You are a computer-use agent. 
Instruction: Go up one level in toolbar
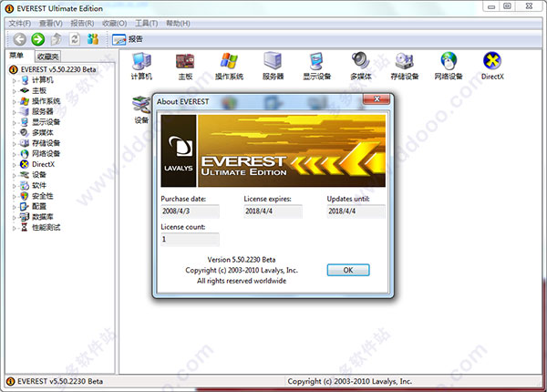[x=57, y=39]
